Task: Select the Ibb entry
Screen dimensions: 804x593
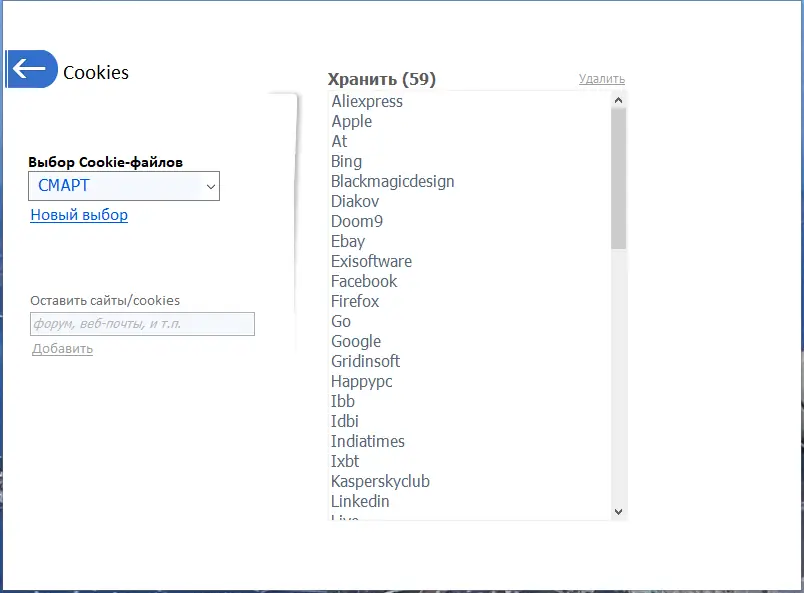Action: [343, 402]
